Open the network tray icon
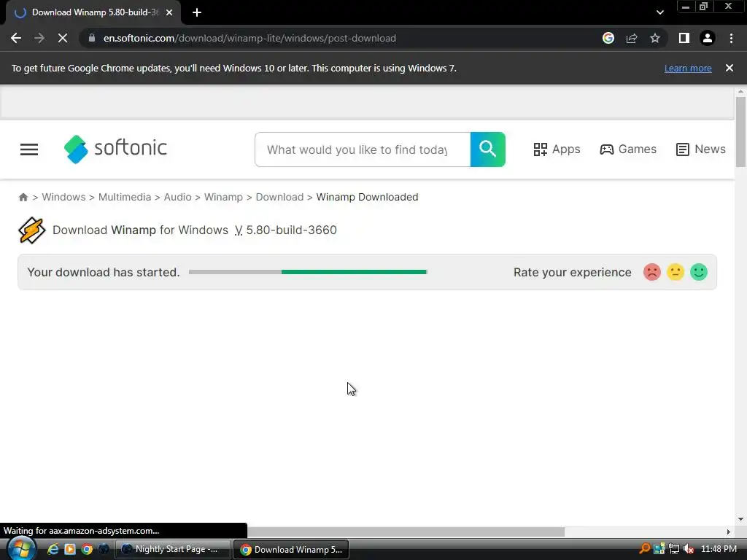Screen dimensions: 747x560 click(673, 549)
